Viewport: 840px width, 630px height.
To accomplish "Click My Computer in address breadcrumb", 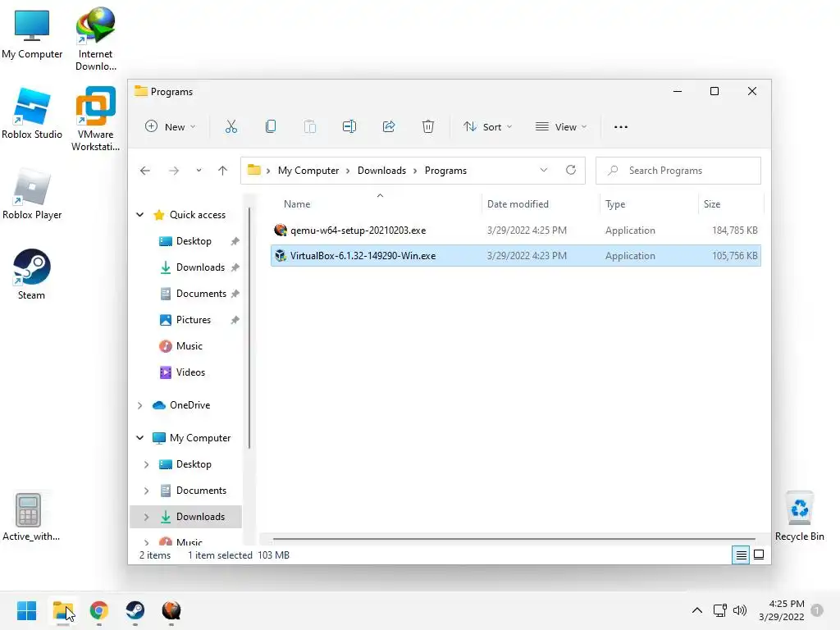I will coord(308,171).
